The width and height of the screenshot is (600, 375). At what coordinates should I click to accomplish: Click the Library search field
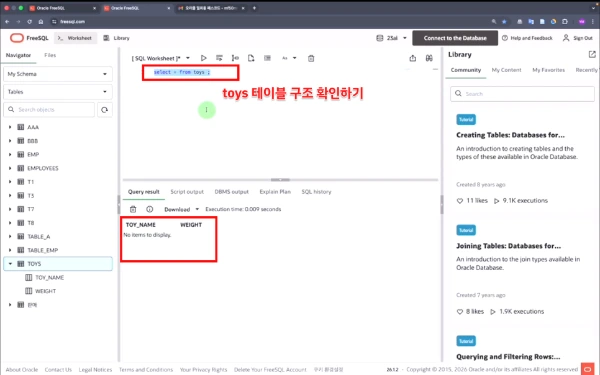[522, 94]
